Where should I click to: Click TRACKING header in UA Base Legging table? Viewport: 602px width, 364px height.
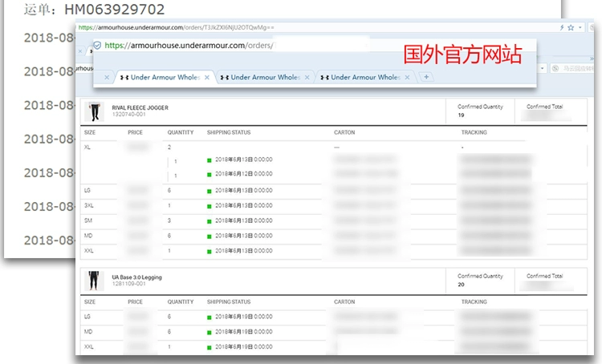474,301
